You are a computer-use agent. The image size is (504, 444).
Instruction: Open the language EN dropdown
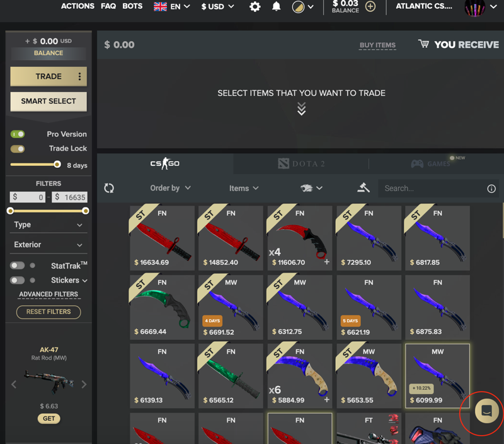point(172,6)
